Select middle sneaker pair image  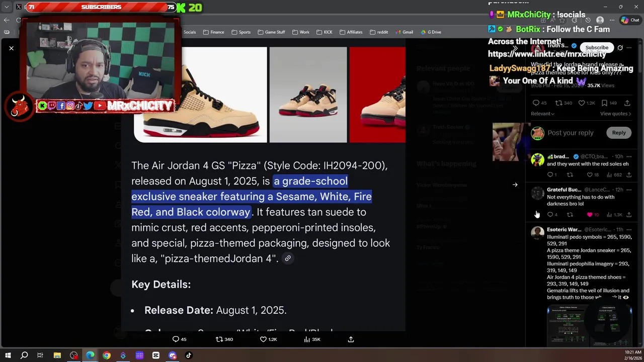[308, 95]
